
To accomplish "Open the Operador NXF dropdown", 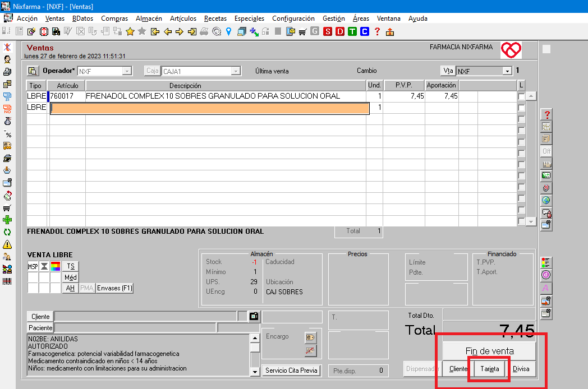I will point(127,71).
